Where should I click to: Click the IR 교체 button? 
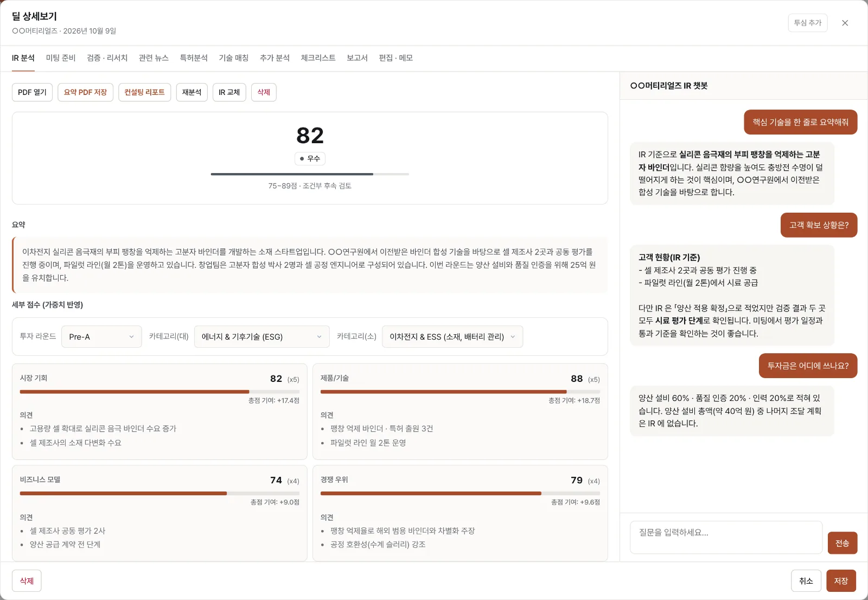coord(229,92)
